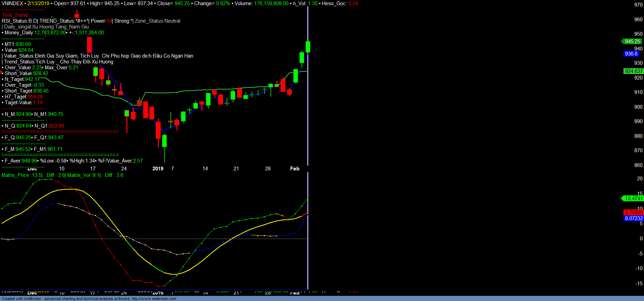The width and height of the screenshot is (644, 301).
Task: Click the F_Aver 948.99 readout
Action: (21, 161)
